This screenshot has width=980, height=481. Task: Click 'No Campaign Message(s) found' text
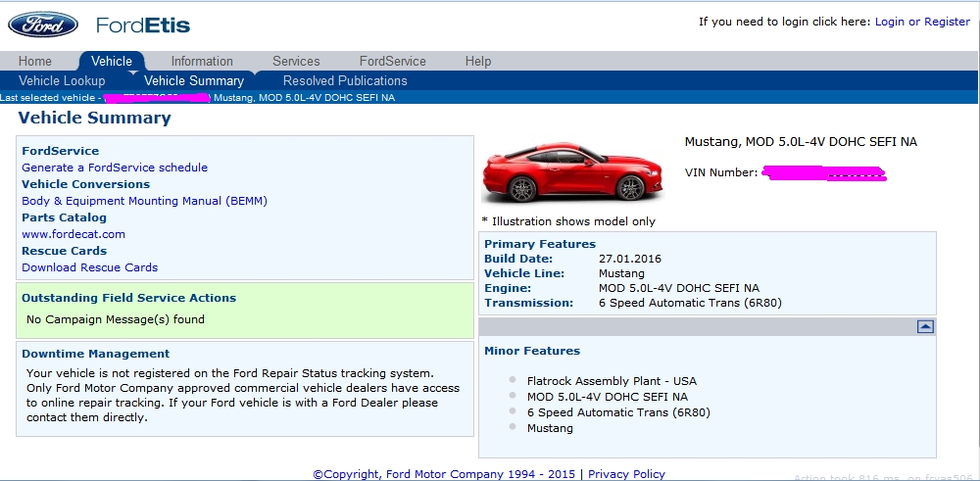(x=115, y=319)
